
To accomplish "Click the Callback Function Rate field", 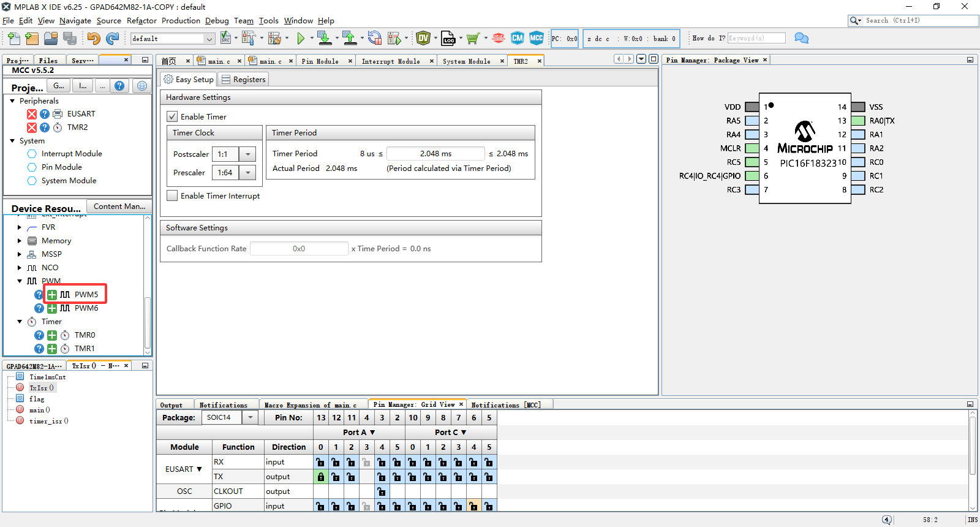I will point(299,249).
